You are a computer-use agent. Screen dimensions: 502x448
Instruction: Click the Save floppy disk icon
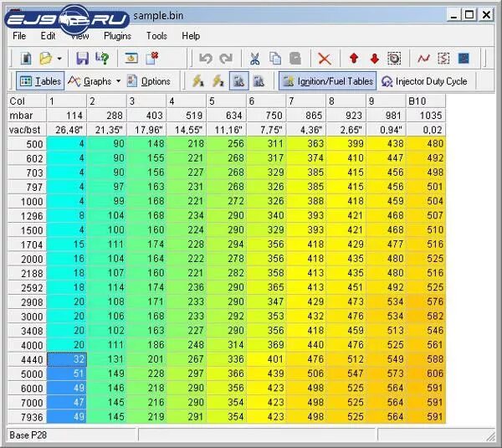[82, 59]
